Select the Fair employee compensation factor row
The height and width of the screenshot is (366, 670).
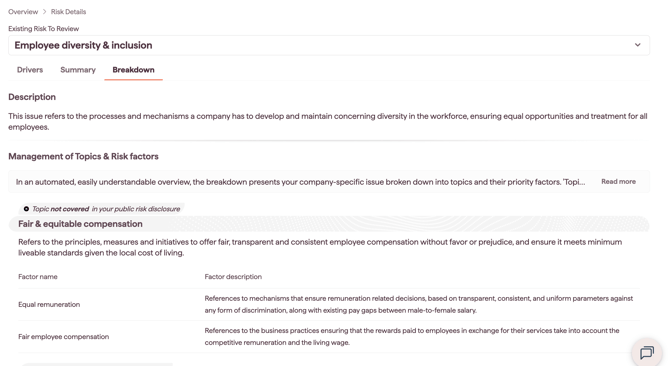(329, 337)
